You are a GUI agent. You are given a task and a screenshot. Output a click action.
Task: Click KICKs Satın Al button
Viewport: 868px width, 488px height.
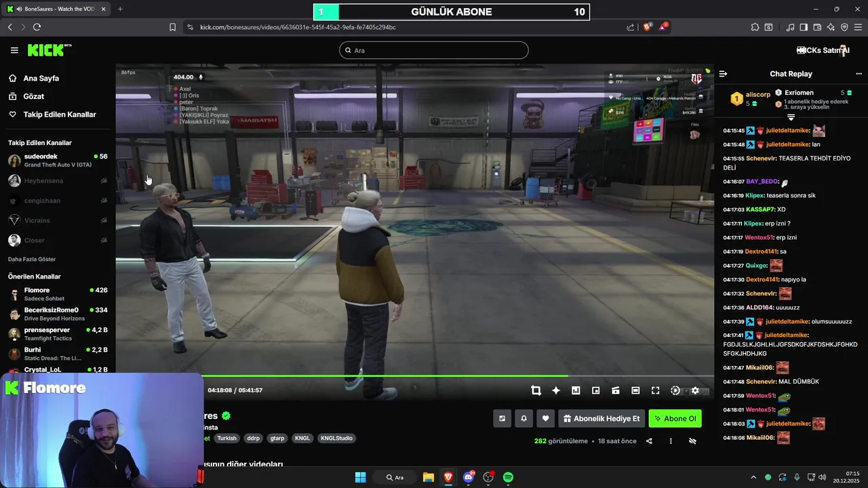pyautogui.click(x=823, y=50)
